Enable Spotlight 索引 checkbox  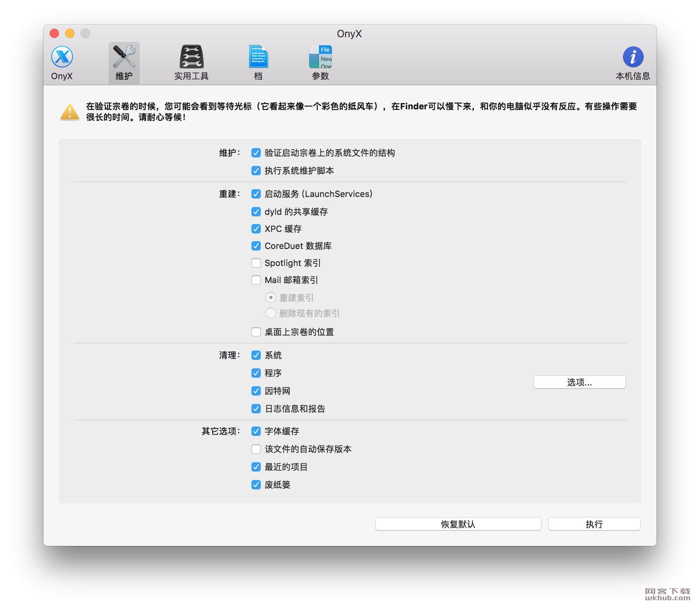point(256,263)
